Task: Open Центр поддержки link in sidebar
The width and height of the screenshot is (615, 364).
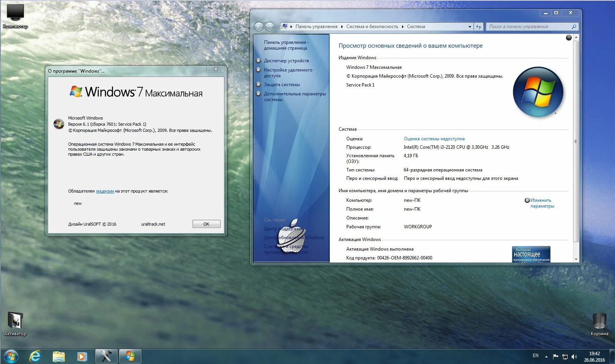Action: point(283,229)
